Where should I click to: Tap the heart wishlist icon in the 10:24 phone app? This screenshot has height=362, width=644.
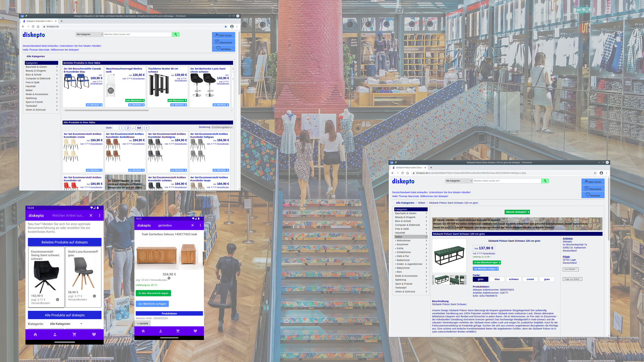click(x=94, y=335)
